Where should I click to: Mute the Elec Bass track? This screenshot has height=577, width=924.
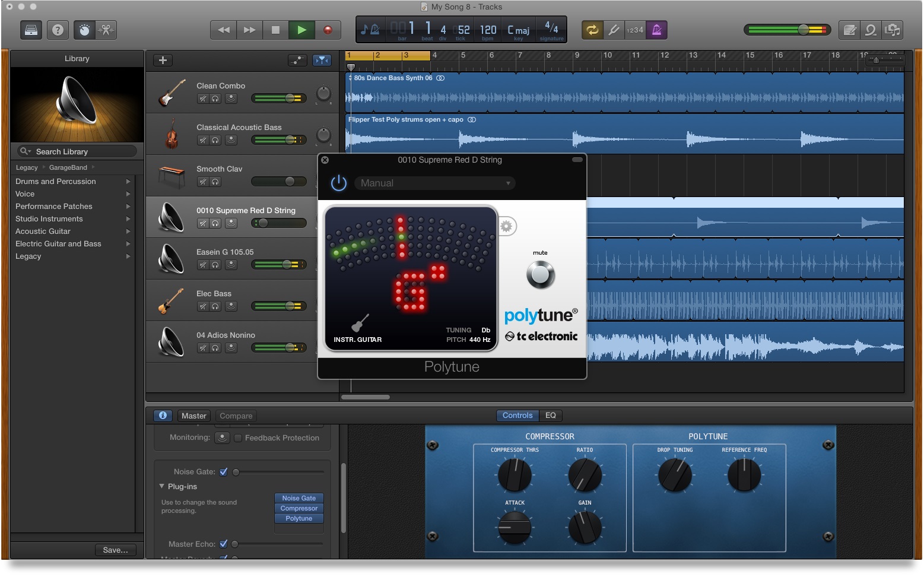tap(202, 306)
